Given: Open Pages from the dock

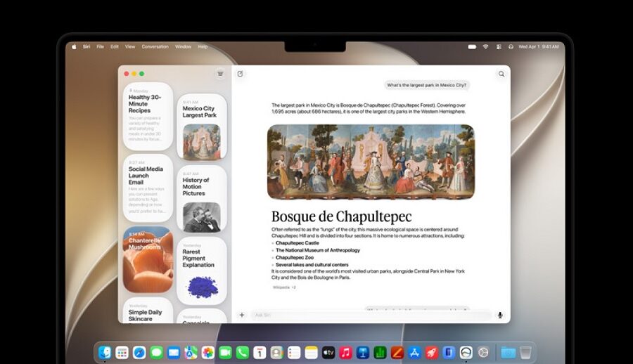Looking at the screenshot, I should tap(397, 353).
